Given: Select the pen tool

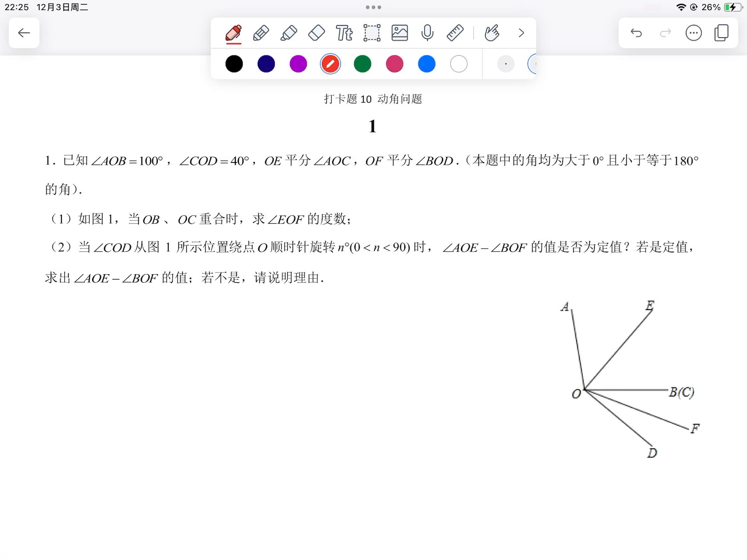Looking at the screenshot, I should point(233,33).
